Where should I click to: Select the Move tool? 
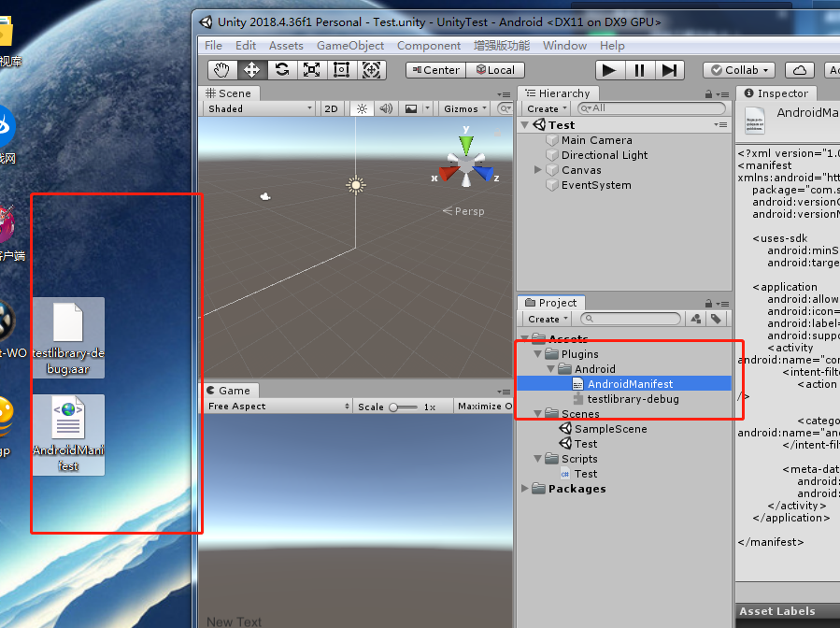coord(251,70)
